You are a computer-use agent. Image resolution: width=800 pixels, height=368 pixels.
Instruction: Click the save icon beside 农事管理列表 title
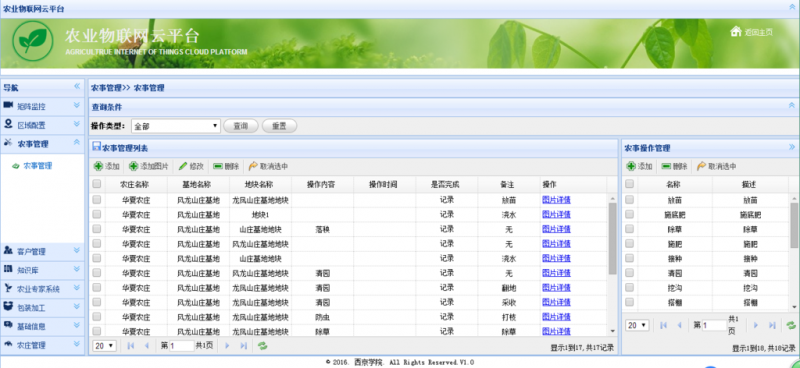coord(96,147)
